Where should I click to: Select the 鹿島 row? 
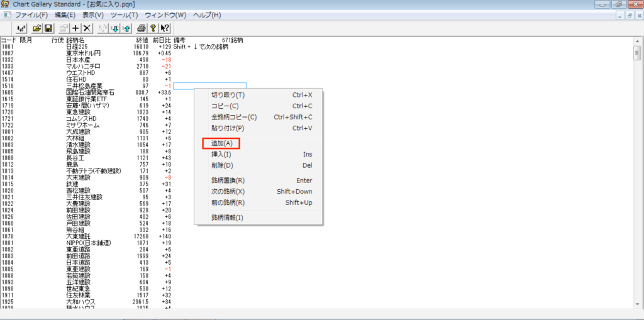(x=86, y=164)
